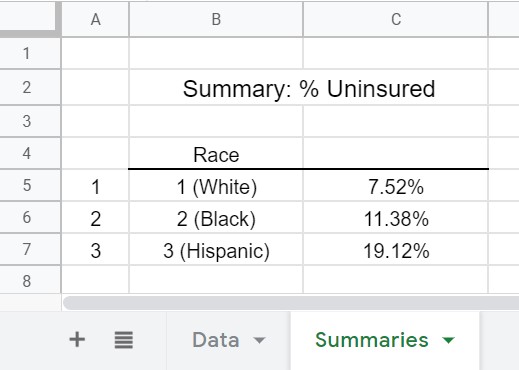Image resolution: width=519 pixels, height=370 pixels.
Task: Select the Summaries sheet tab
Action: click(x=385, y=340)
